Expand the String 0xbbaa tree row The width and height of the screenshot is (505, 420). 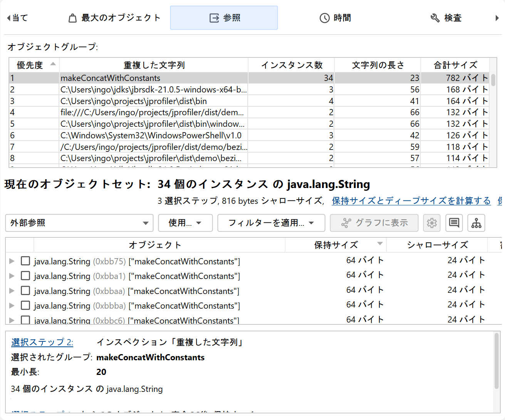click(x=12, y=291)
